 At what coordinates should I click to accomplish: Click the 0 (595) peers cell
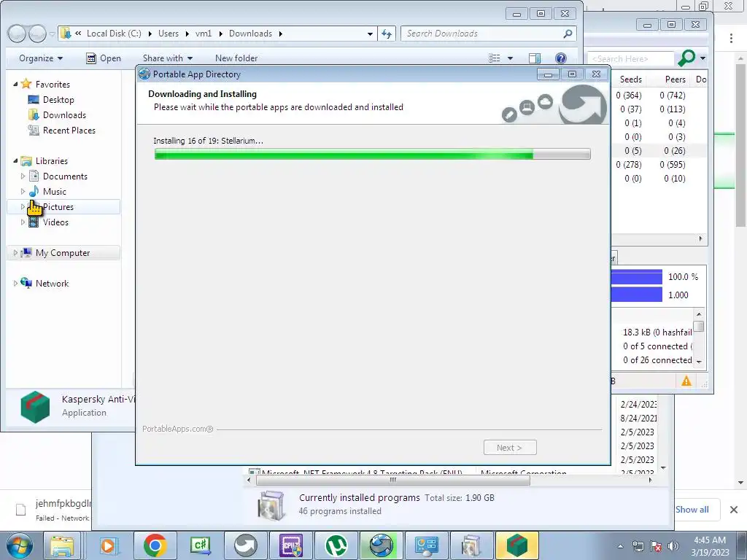coord(672,164)
